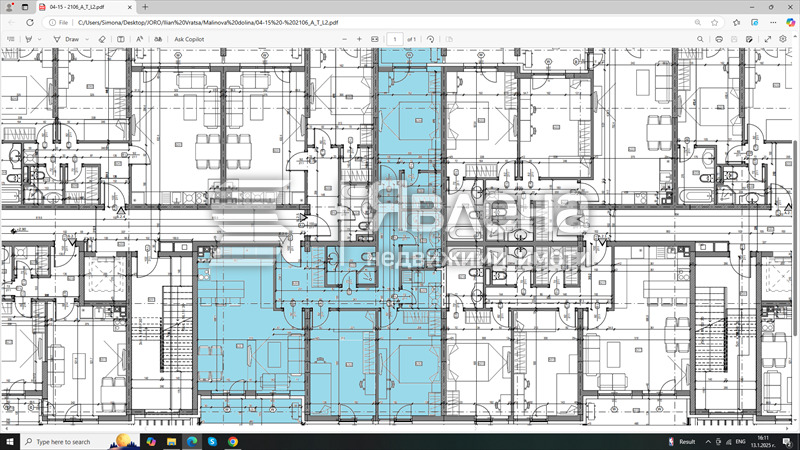The image size is (800, 450).
Task: Print the PDF document
Action: coord(719,39)
